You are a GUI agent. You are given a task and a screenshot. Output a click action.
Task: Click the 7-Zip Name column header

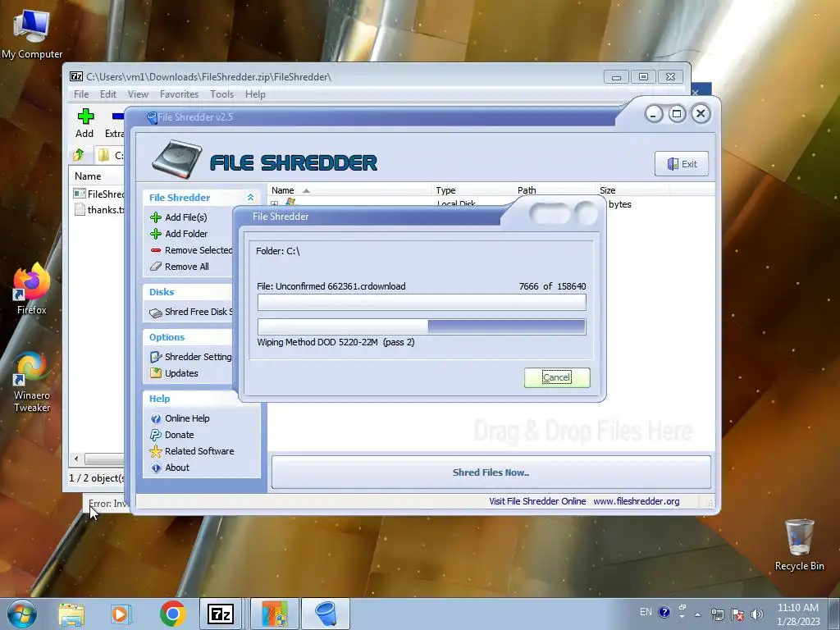(98, 176)
